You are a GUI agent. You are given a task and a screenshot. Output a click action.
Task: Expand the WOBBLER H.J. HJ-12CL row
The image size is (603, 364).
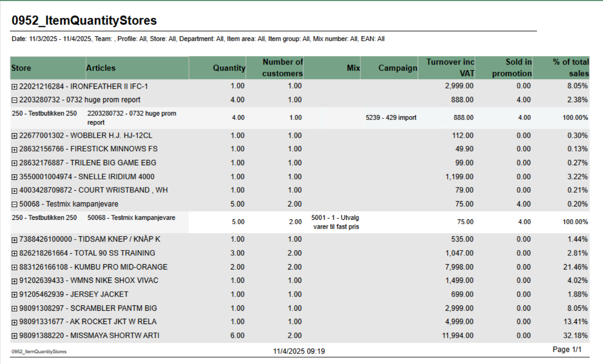(15, 136)
